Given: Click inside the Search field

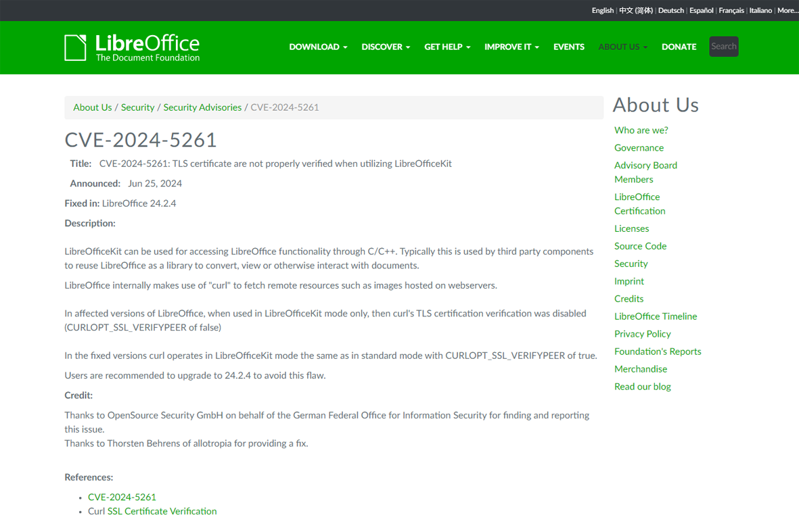Looking at the screenshot, I should click(723, 46).
